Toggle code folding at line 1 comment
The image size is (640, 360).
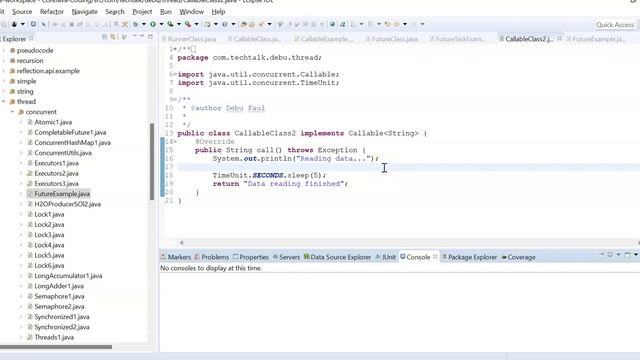click(x=175, y=49)
